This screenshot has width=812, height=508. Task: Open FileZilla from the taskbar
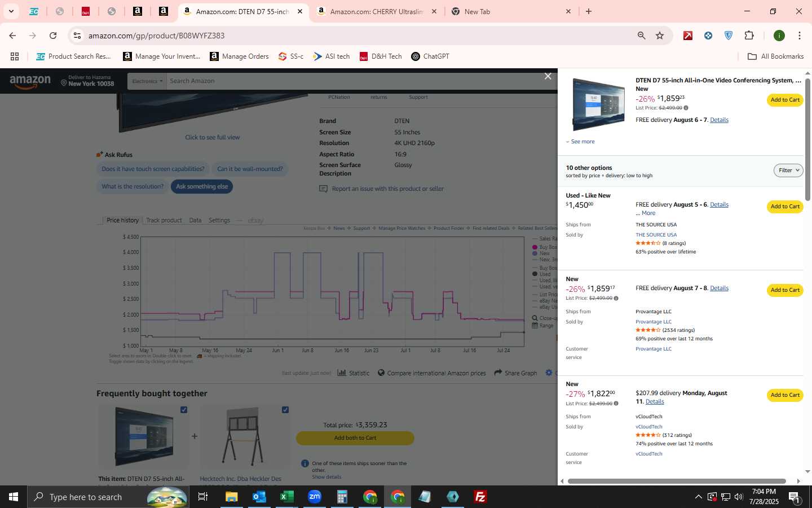click(480, 497)
